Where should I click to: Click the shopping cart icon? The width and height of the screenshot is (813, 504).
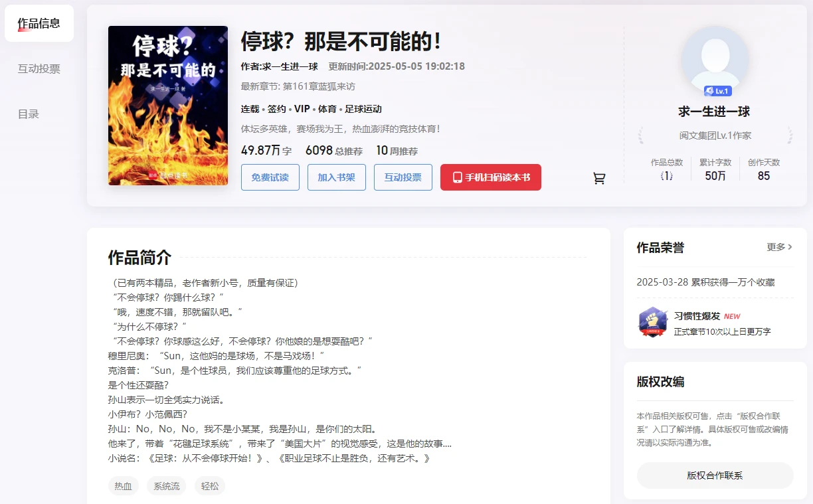point(599,178)
